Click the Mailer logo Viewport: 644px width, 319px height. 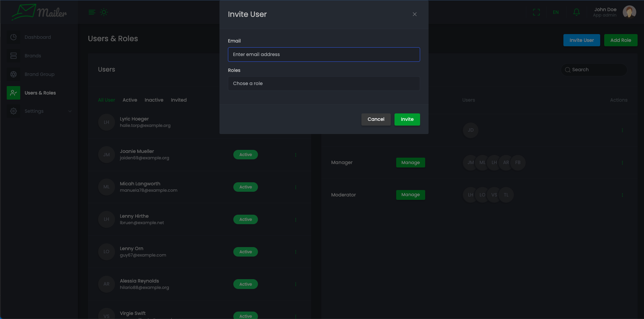pyautogui.click(x=39, y=12)
